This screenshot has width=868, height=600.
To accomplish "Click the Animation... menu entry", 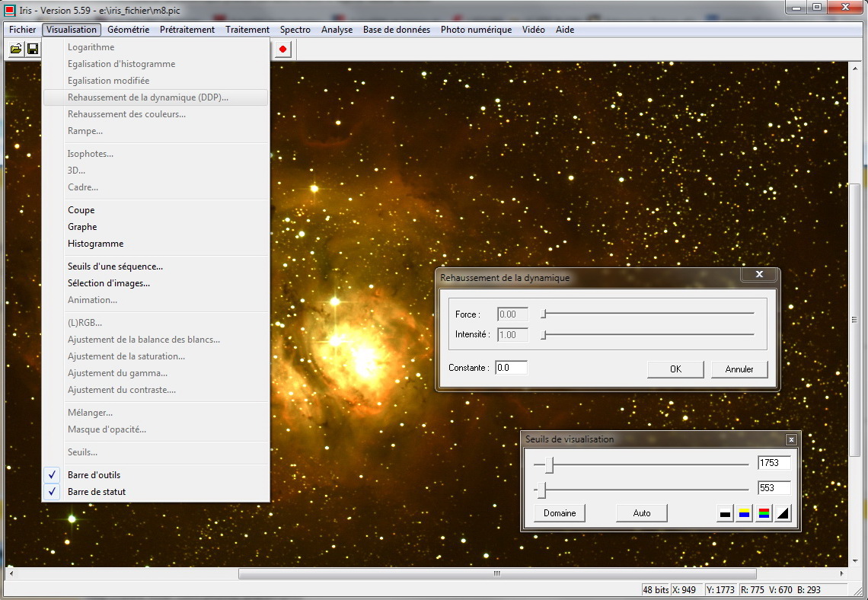I will pyautogui.click(x=156, y=299).
